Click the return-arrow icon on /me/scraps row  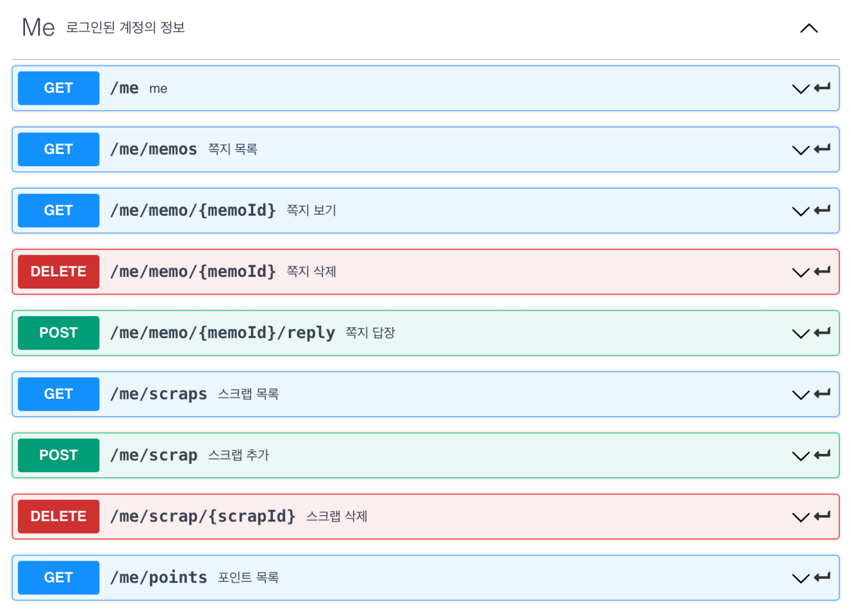(822, 393)
